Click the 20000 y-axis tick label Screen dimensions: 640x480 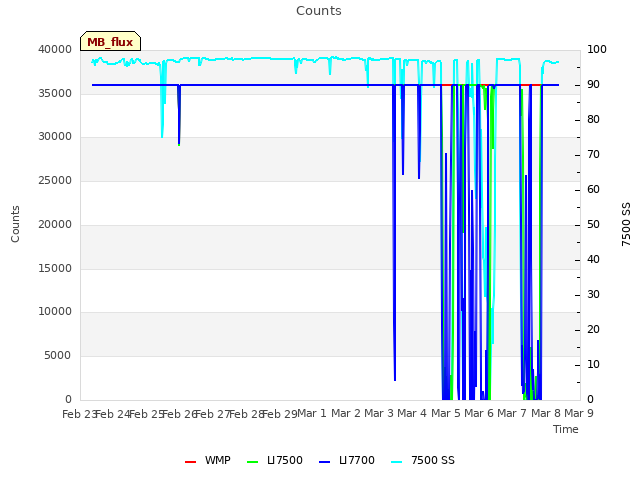click(x=55, y=224)
